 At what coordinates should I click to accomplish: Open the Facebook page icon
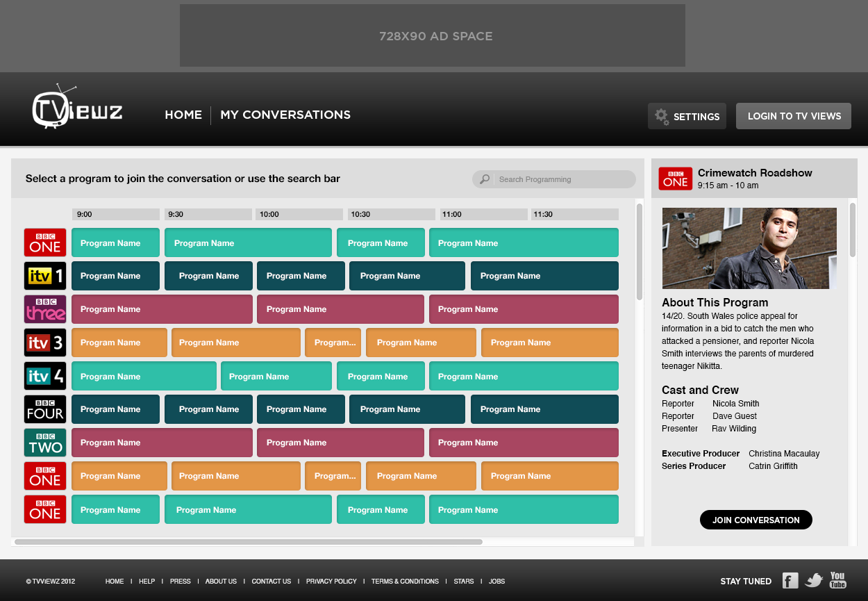(x=790, y=581)
